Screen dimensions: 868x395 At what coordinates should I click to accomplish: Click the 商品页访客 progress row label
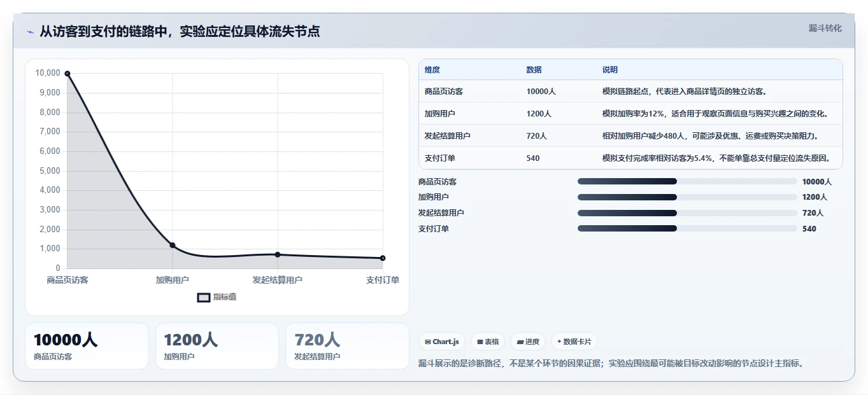(438, 182)
